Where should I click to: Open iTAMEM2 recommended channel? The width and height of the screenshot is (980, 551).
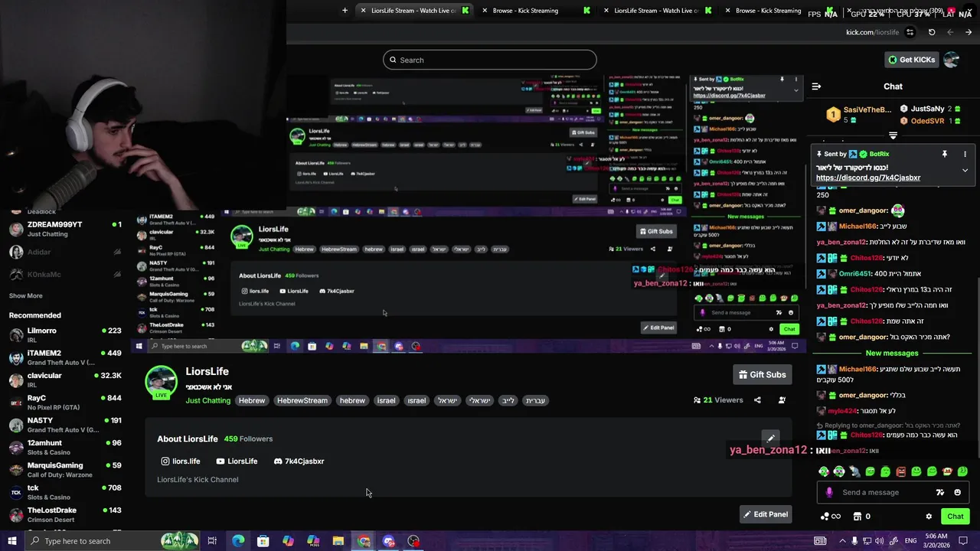pos(65,357)
